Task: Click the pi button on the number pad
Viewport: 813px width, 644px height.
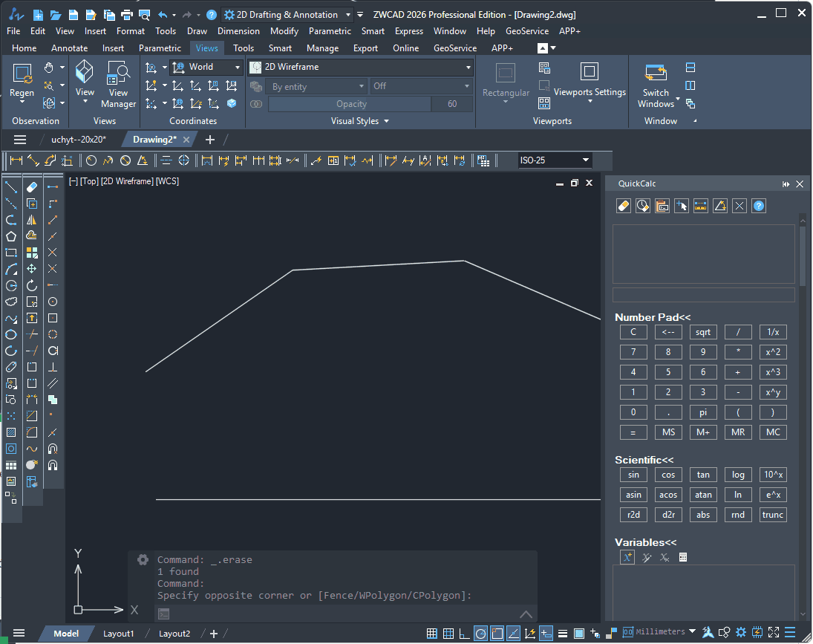Action: coord(703,412)
